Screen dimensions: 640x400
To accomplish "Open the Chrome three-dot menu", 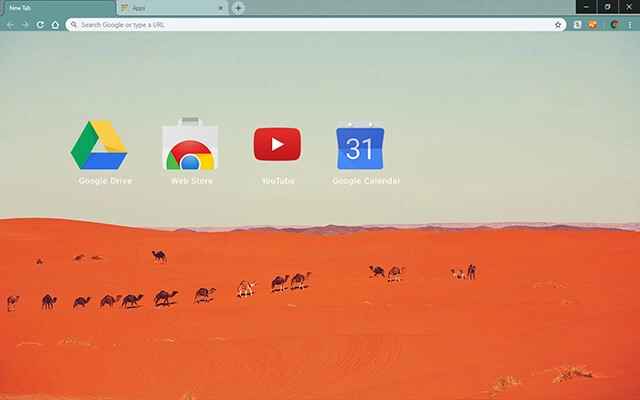I will (x=630, y=25).
